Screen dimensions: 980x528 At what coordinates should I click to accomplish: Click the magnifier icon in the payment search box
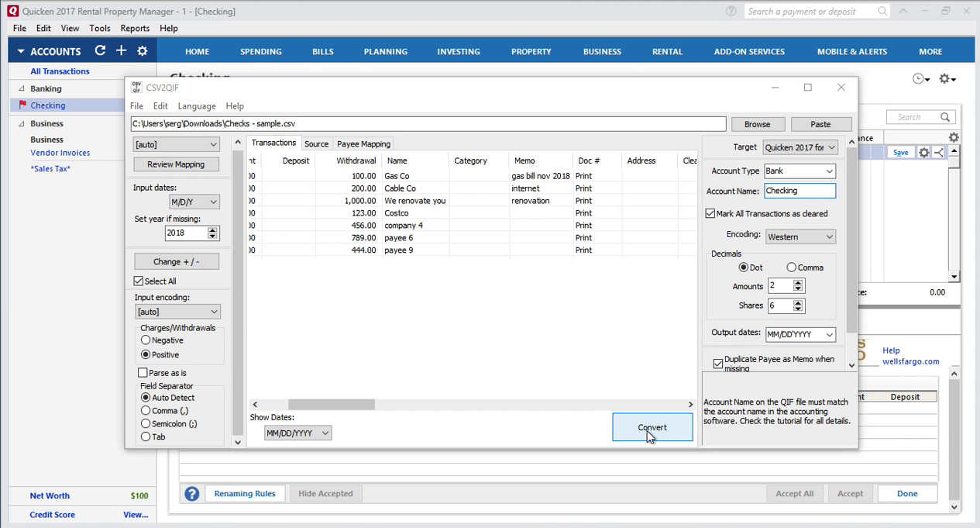tap(882, 11)
